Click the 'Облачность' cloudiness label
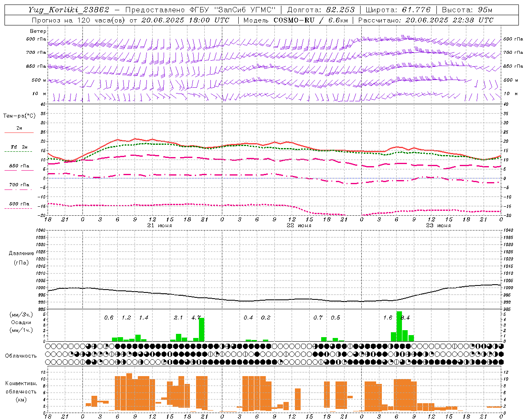 coord(21,356)
